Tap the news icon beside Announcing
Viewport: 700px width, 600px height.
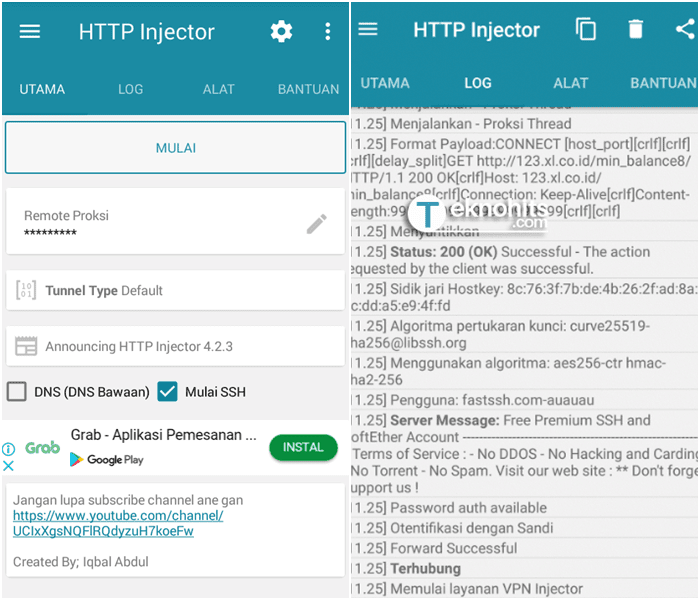pos(26,346)
